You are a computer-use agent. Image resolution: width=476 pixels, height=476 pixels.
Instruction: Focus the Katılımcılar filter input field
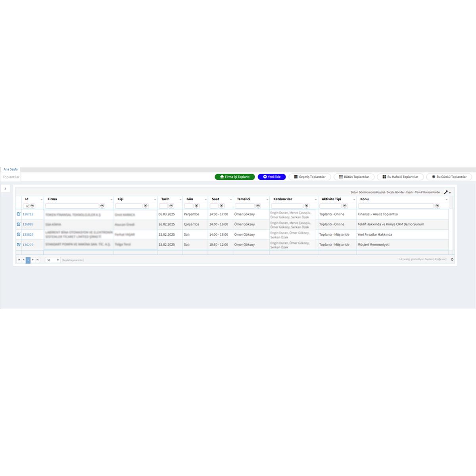[287, 206]
